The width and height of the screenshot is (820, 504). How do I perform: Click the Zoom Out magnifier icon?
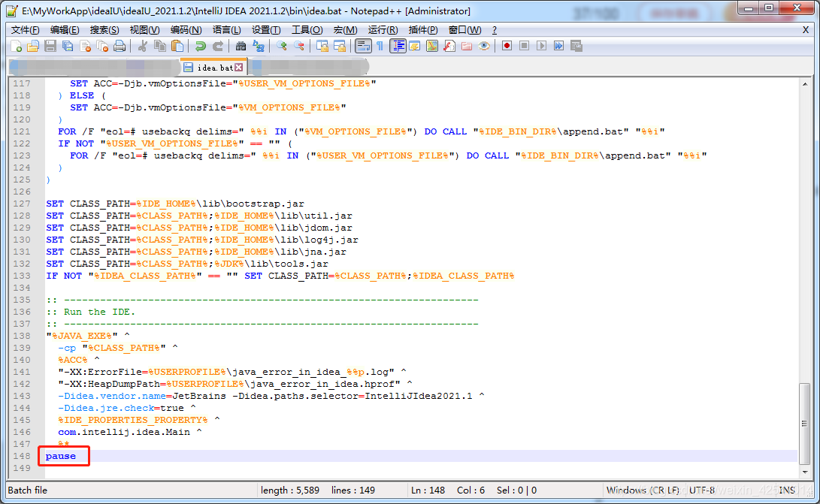click(299, 47)
